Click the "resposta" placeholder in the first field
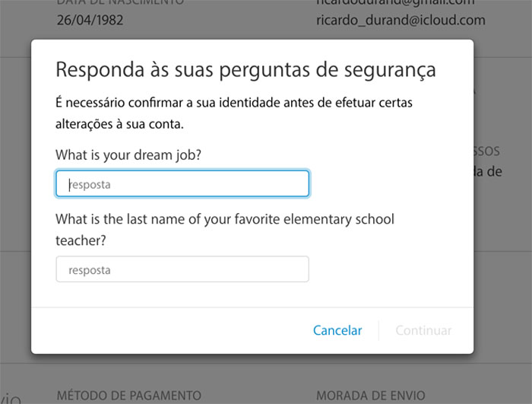The image size is (532, 404). [x=90, y=184]
